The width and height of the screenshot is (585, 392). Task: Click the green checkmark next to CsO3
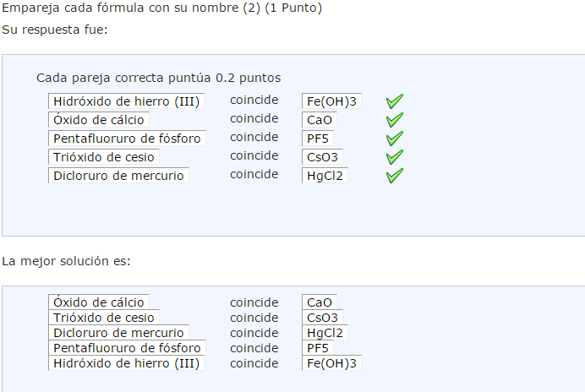[394, 157]
